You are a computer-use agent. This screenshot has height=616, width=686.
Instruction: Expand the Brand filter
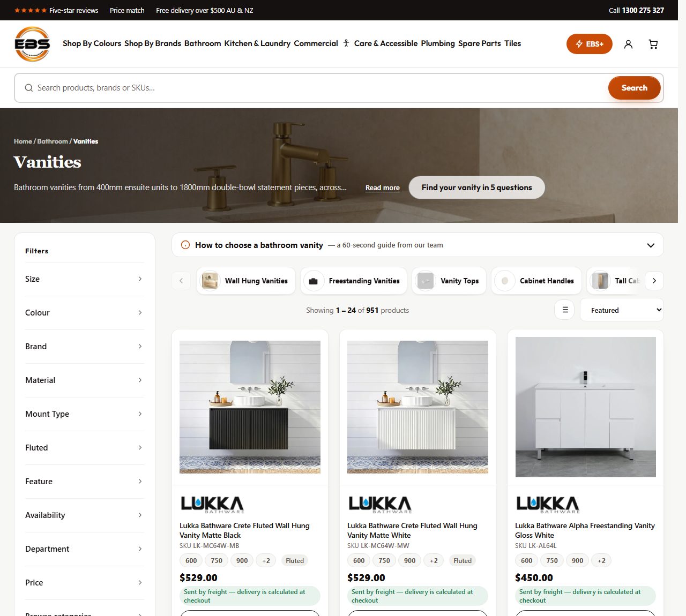coord(84,347)
